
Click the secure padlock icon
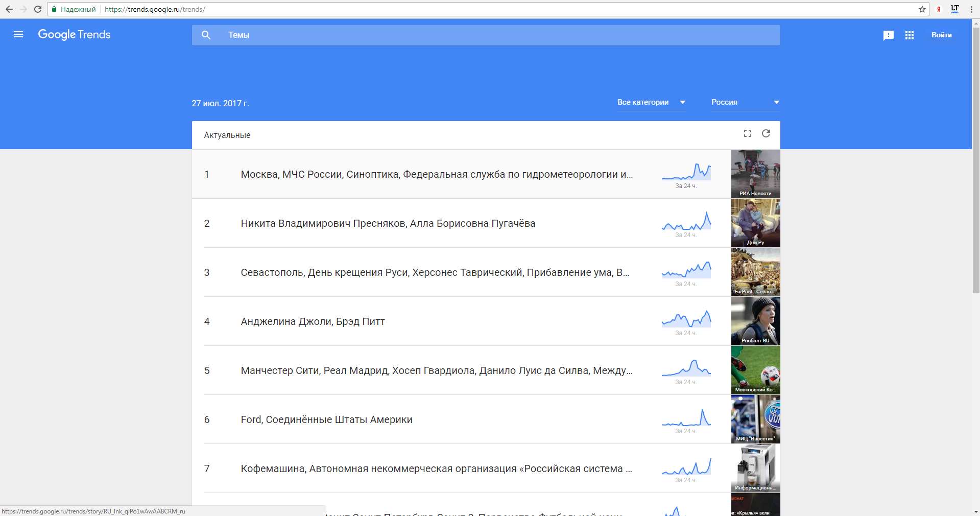(54, 9)
